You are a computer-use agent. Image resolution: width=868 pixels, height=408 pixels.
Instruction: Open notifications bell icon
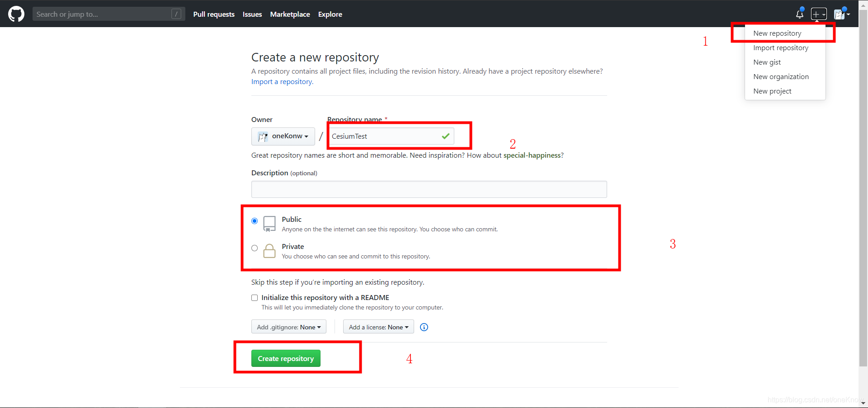coord(800,14)
